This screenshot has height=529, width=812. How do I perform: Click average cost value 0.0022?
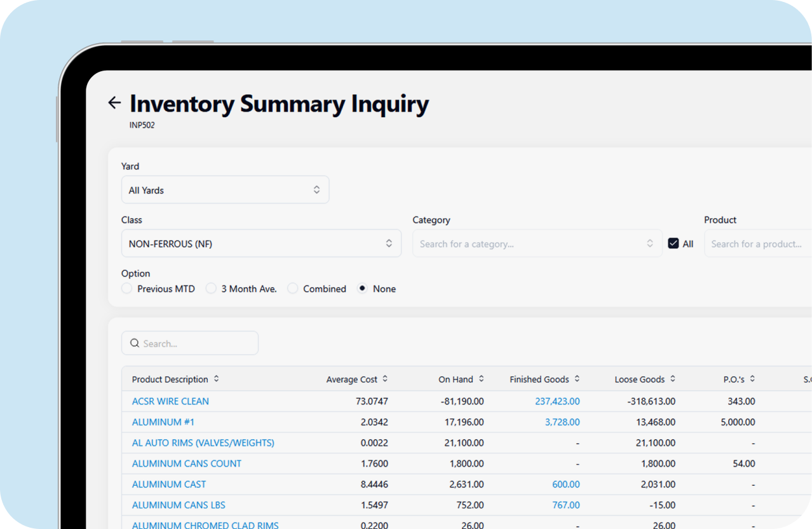[x=374, y=443]
